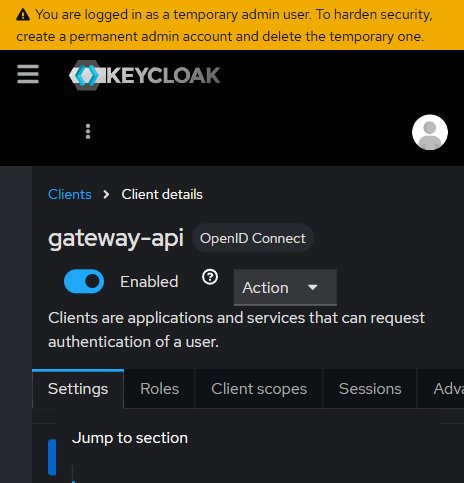
Task: Toggle the Enabled switch for gateway-api
Action: point(84,281)
